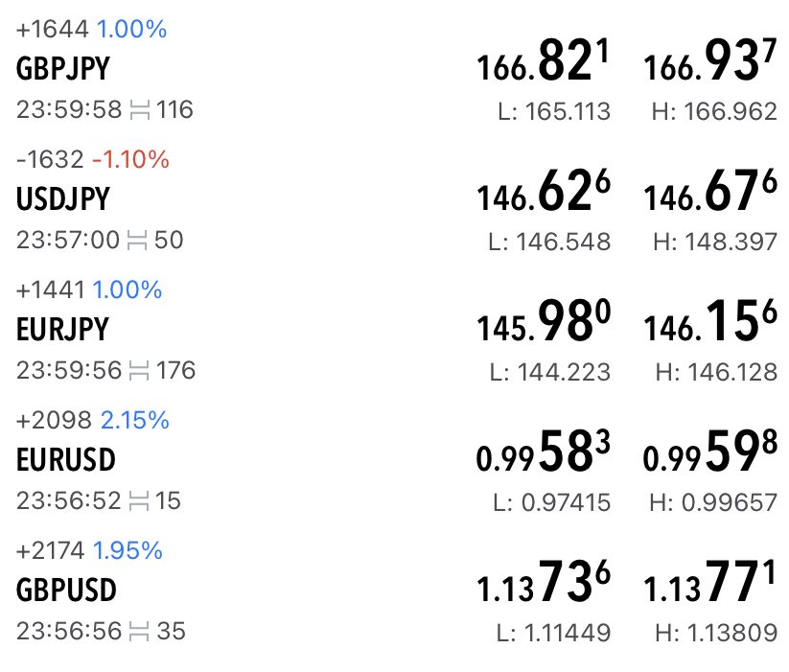Tap the spread icon beside 116
The image size is (789, 672).
coord(139,110)
